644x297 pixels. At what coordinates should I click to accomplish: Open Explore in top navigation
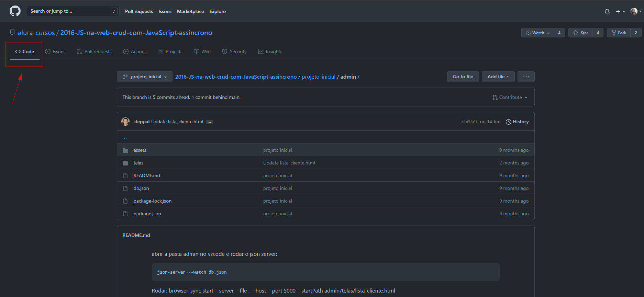point(218,11)
